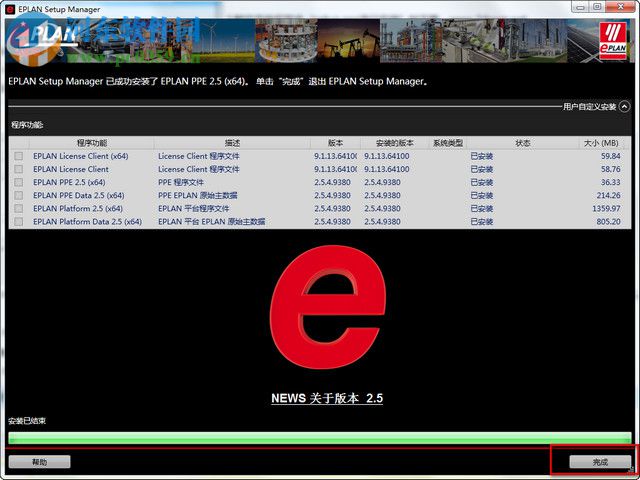
Task: Check the EPLAN PPE 2.5 (x64) checkbox
Action: pos(18,182)
